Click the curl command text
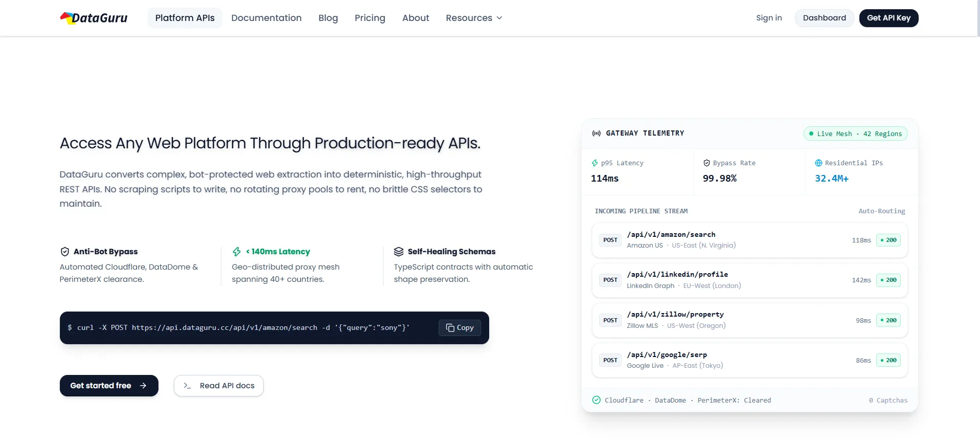The image size is (980, 444). (243, 328)
